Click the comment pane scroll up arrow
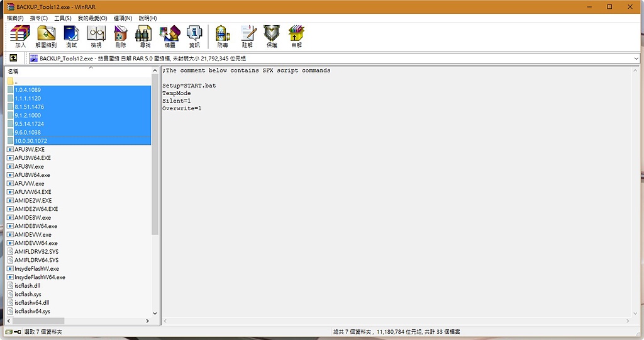 point(636,71)
